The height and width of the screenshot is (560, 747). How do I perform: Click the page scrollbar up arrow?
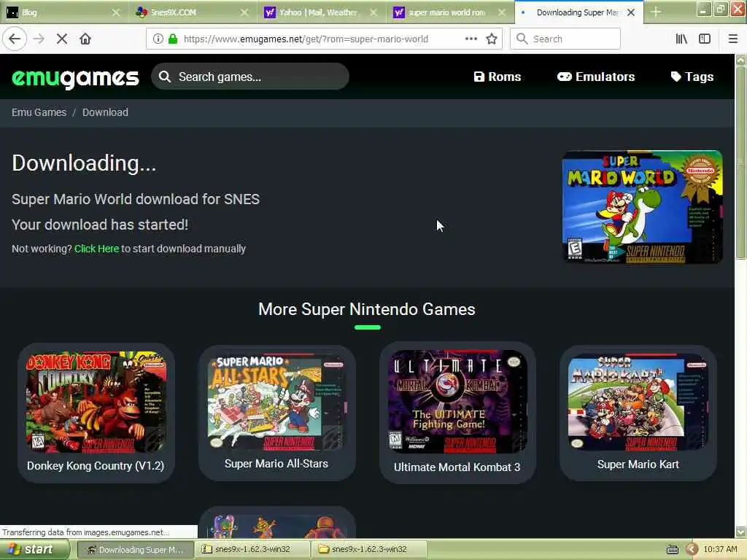pyautogui.click(x=740, y=60)
